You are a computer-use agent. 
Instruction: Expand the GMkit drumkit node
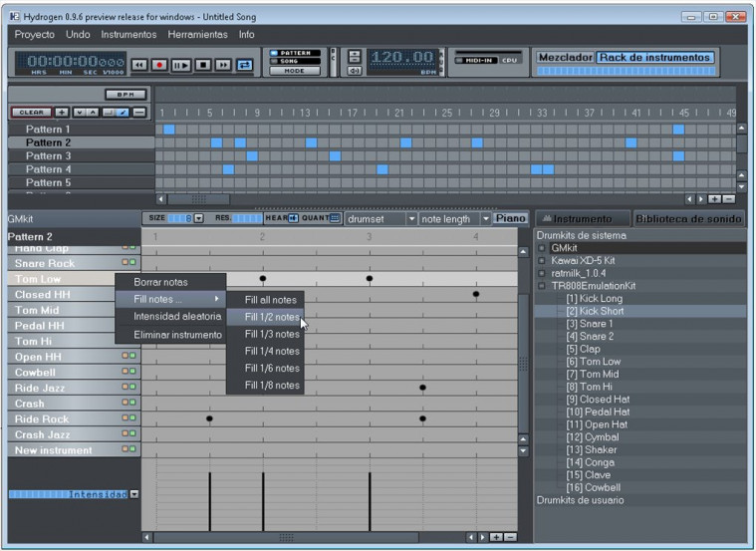point(542,248)
